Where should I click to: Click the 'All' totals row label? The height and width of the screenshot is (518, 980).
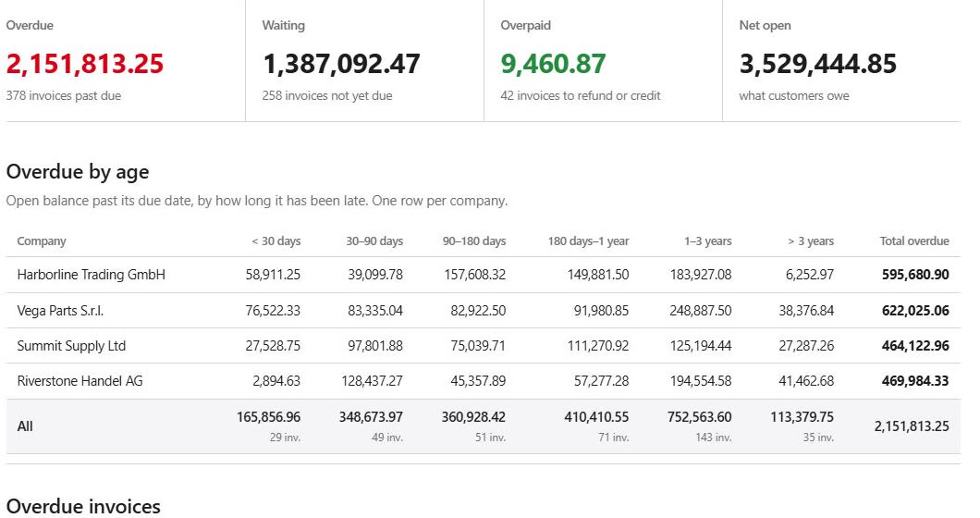click(x=25, y=426)
